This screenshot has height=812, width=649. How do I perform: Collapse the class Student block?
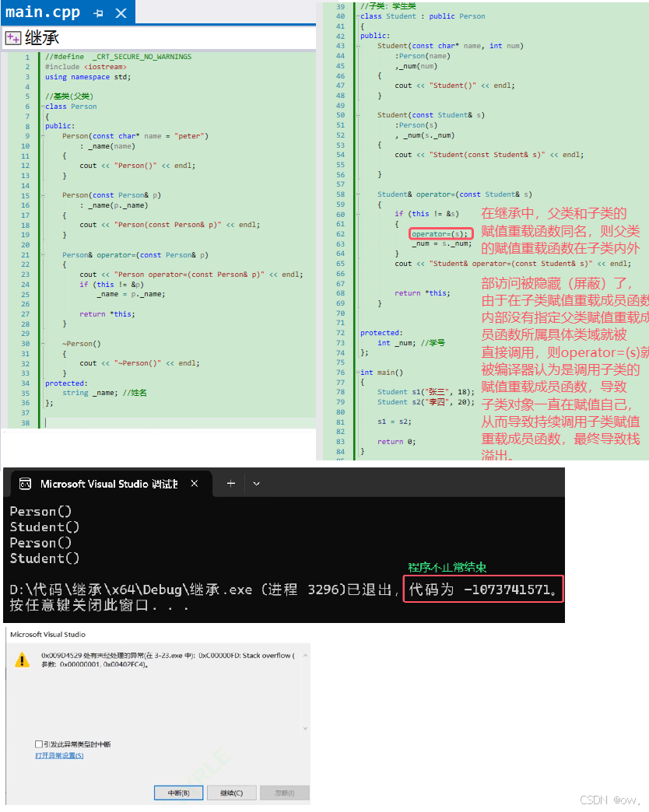coord(358,16)
